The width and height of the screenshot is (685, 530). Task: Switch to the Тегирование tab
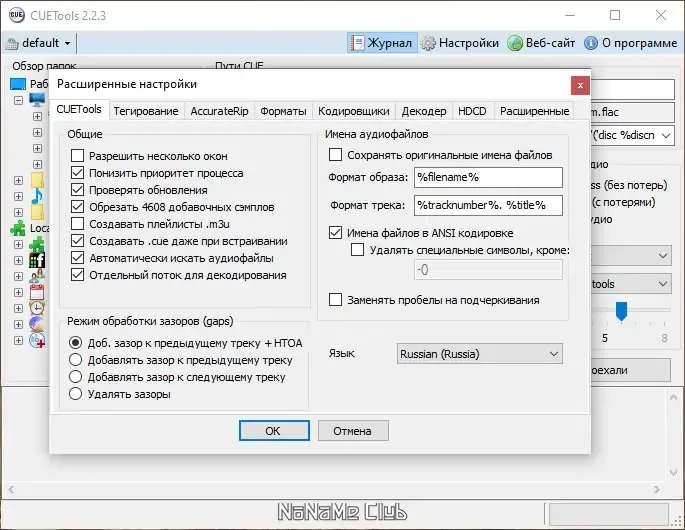tap(146, 111)
